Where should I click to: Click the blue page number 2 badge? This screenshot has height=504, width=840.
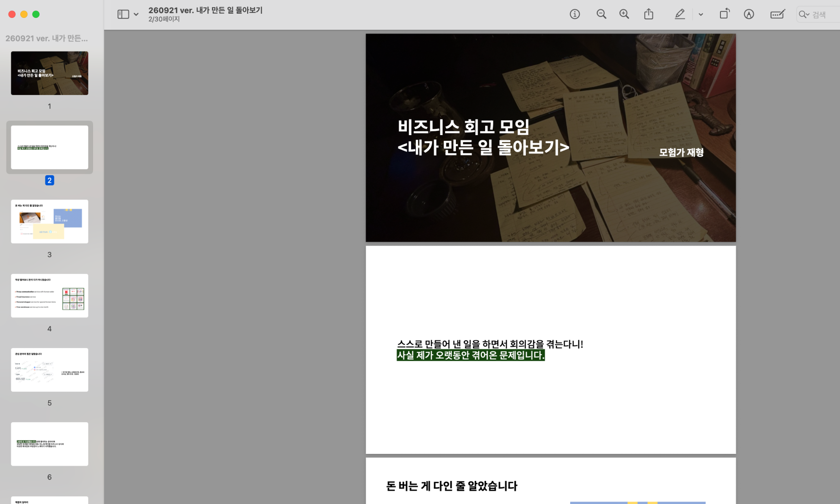(x=50, y=180)
